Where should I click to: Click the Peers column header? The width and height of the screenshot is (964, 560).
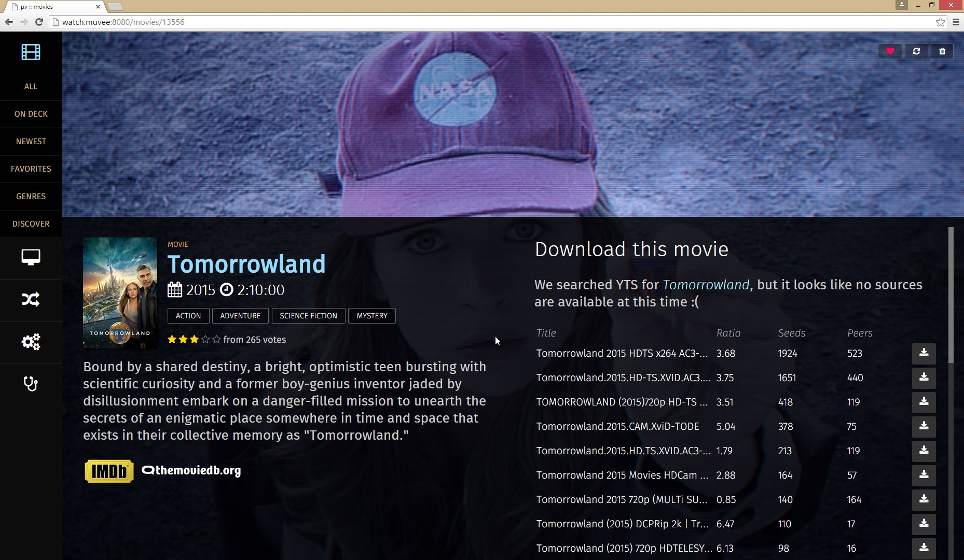(x=860, y=333)
